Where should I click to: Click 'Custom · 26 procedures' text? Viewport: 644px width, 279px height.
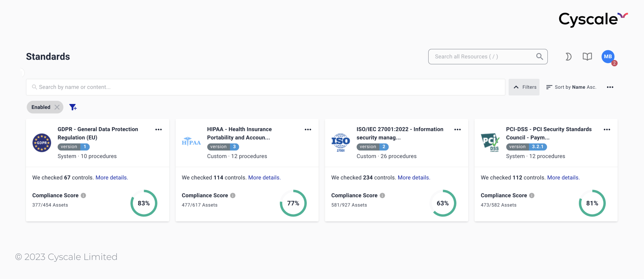click(387, 156)
